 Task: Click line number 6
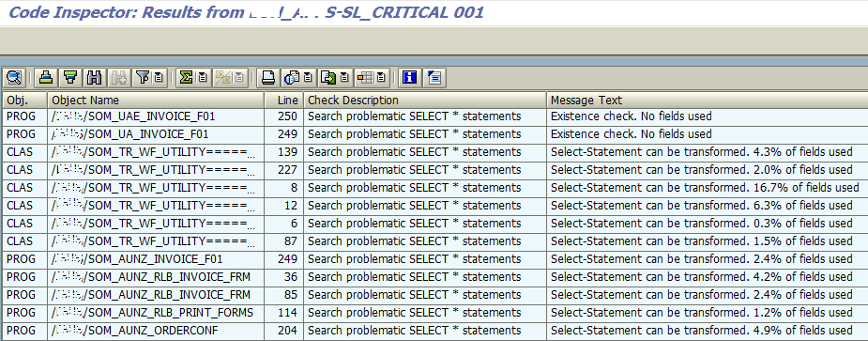pyautogui.click(x=294, y=224)
